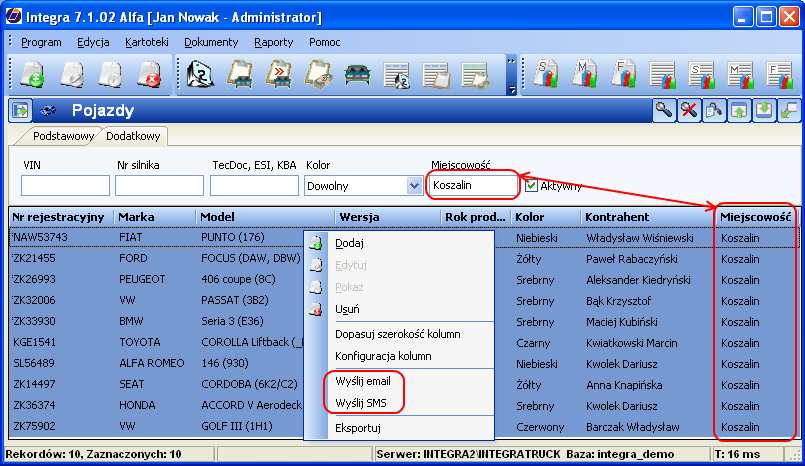Sort by Kolor column header in table

pyautogui.click(x=546, y=217)
